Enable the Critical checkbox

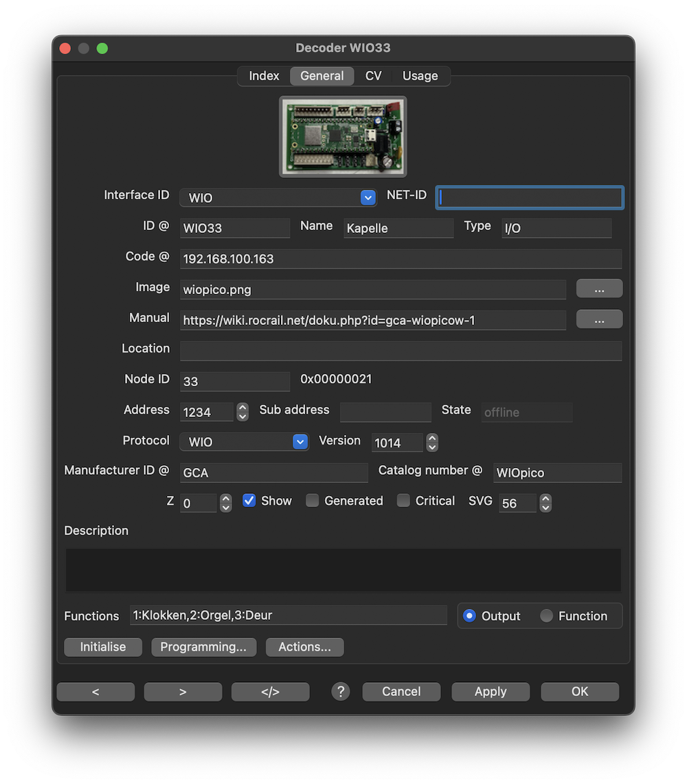tap(404, 501)
